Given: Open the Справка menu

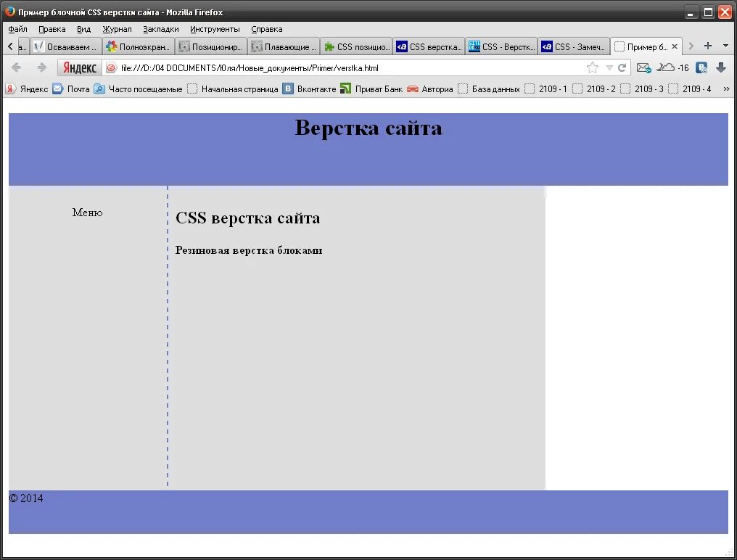Looking at the screenshot, I should 266,29.
